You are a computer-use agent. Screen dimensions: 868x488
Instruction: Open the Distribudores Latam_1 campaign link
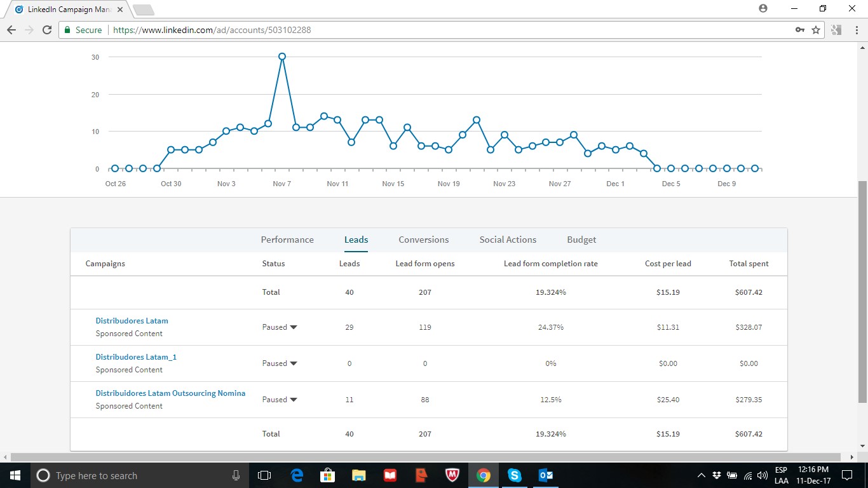coord(136,357)
